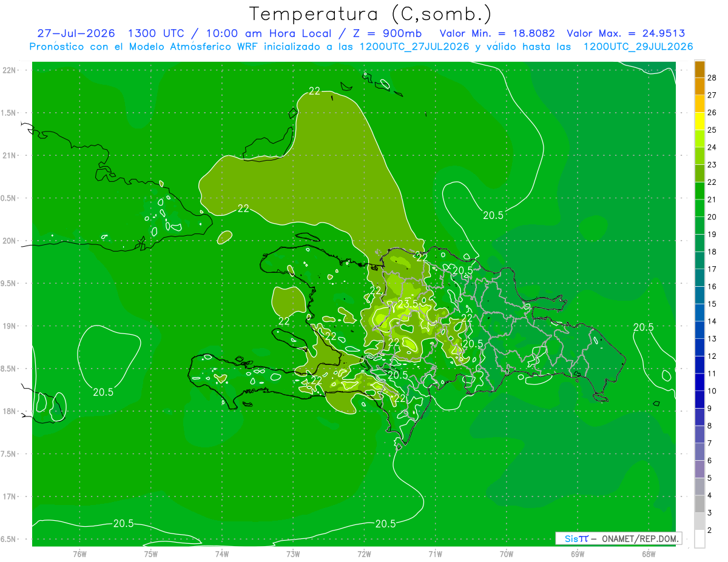Click the gray swatch between 3 and 4
The height and width of the screenshot is (562, 728).
pos(699,504)
